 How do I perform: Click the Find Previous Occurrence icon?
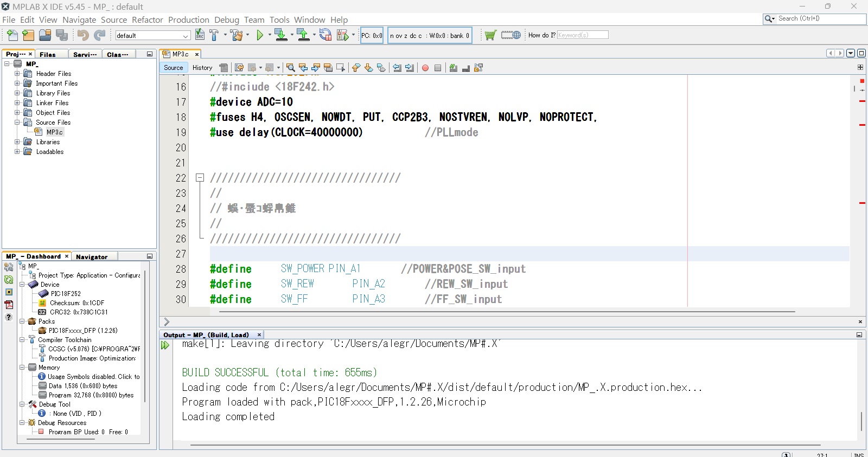pos(303,68)
